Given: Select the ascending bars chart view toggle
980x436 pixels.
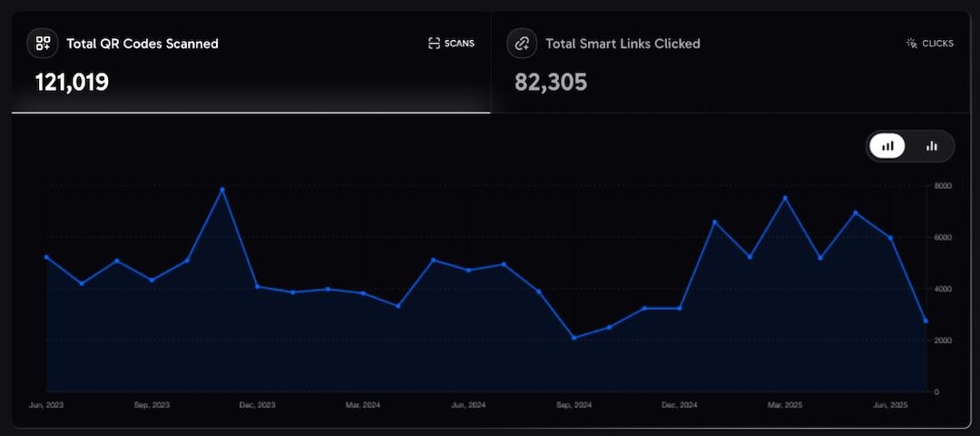Looking at the screenshot, I should point(887,145).
